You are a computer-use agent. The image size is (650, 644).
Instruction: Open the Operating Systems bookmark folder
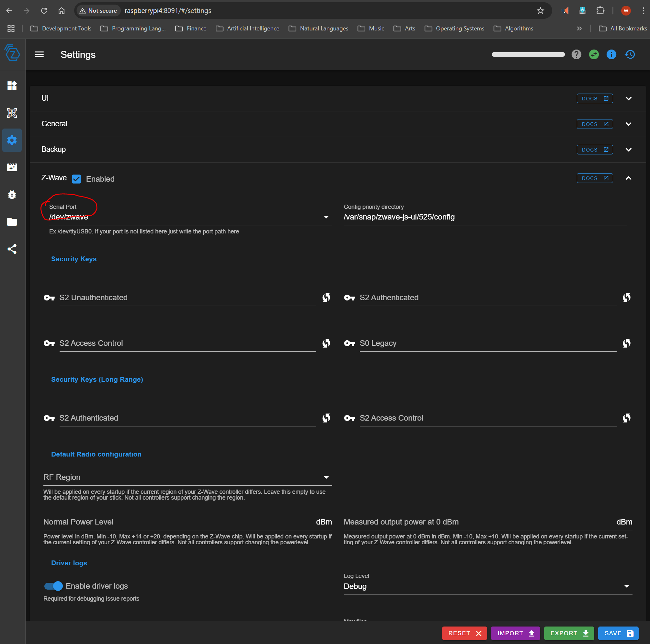pyautogui.click(x=454, y=28)
